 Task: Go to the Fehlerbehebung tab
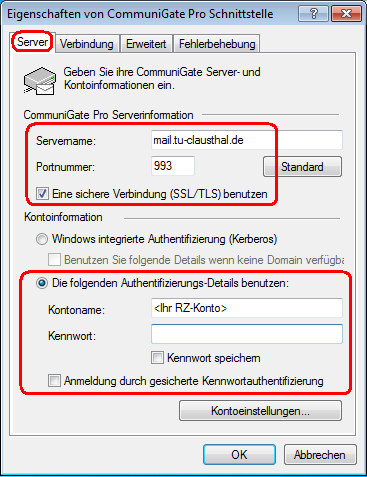pos(217,44)
